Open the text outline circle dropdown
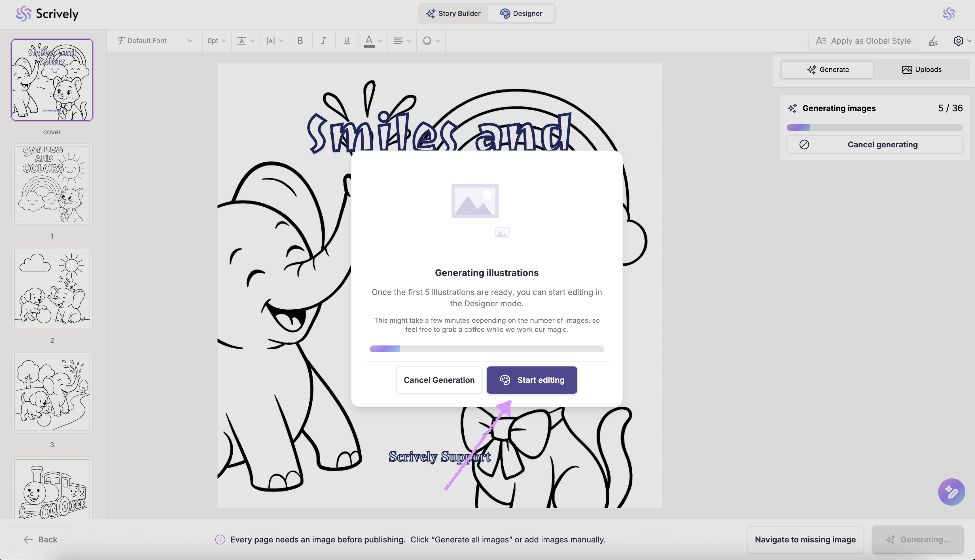Screen dimensions: 975x560 coord(431,41)
